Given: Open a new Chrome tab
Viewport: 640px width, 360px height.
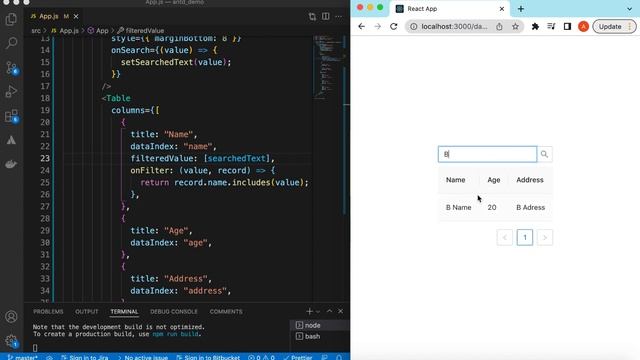Looking at the screenshot, I should (521, 9).
